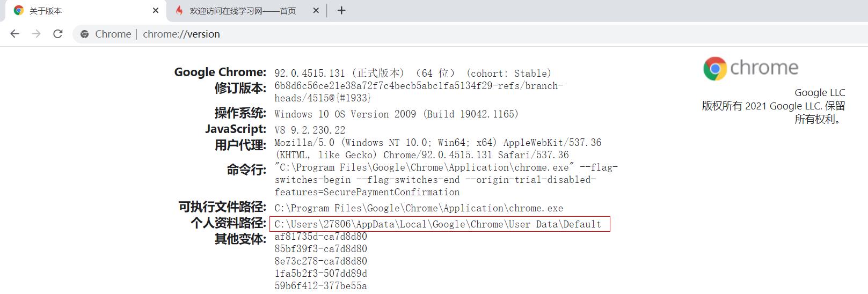Click the Chrome site info icon in address bar
This screenshot has height=294, width=868.
84,34
